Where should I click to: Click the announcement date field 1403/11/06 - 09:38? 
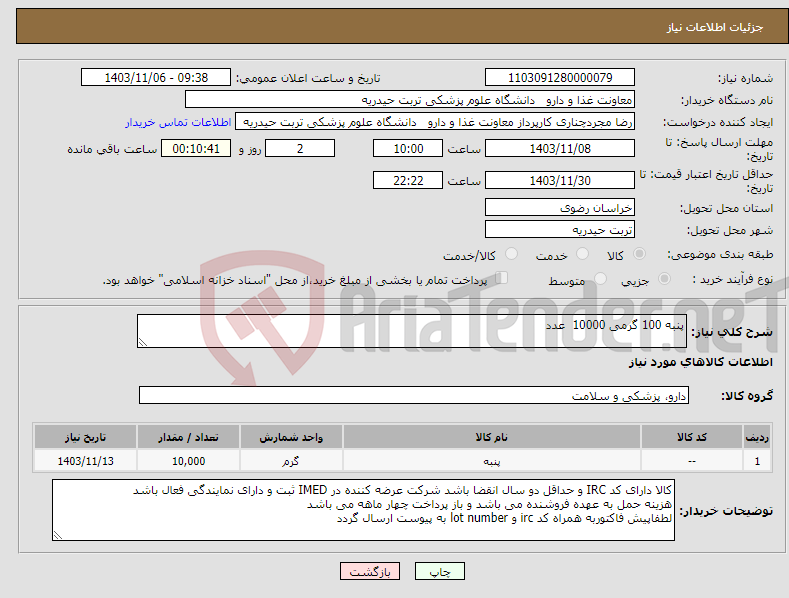coord(156,78)
